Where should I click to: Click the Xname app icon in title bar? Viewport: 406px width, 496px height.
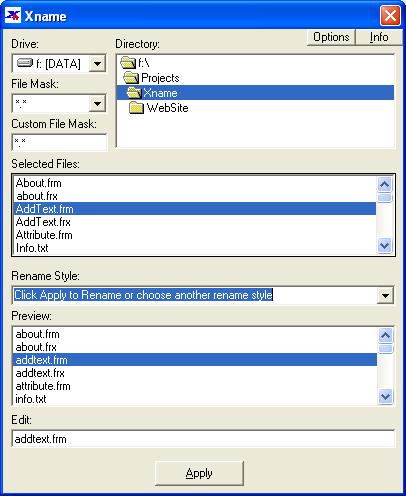pos(13,16)
